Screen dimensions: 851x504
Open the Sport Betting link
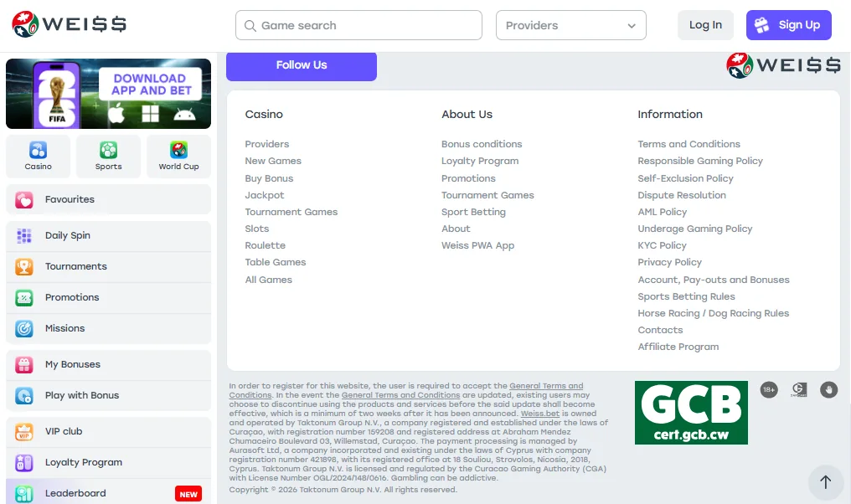click(473, 212)
